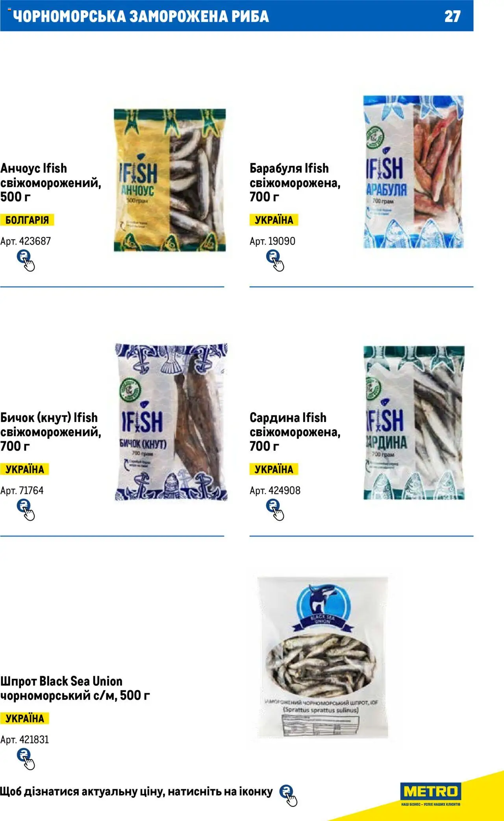Click the price icon under Шпрот Black Sea Union
Viewport: 504px width, 821px height.
26,759
